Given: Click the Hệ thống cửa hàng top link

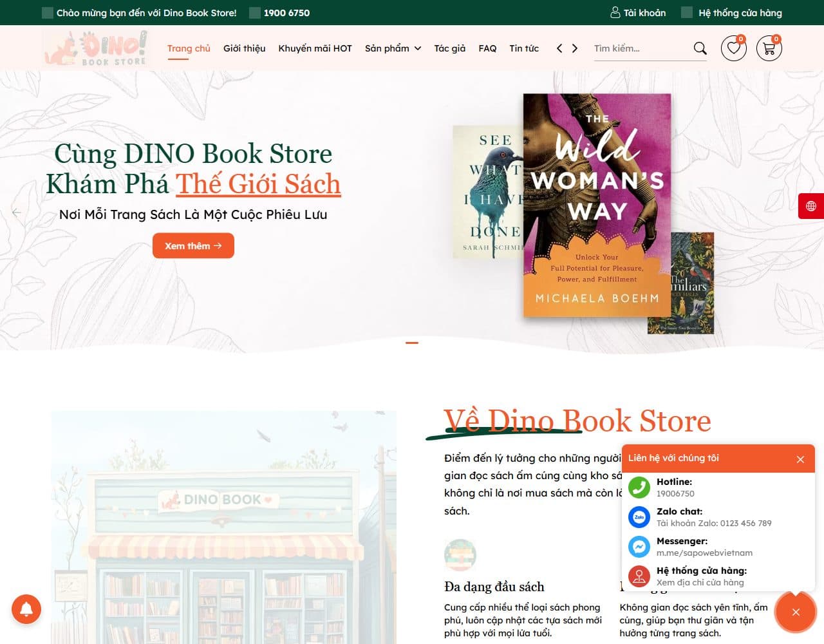Looking at the screenshot, I should [740, 13].
